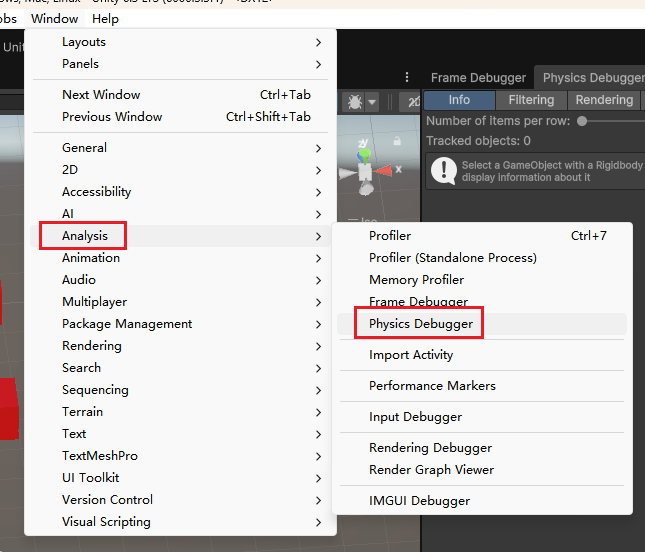
Task: Choose Physics Debugger from the Analysis submenu
Action: tap(420, 324)
